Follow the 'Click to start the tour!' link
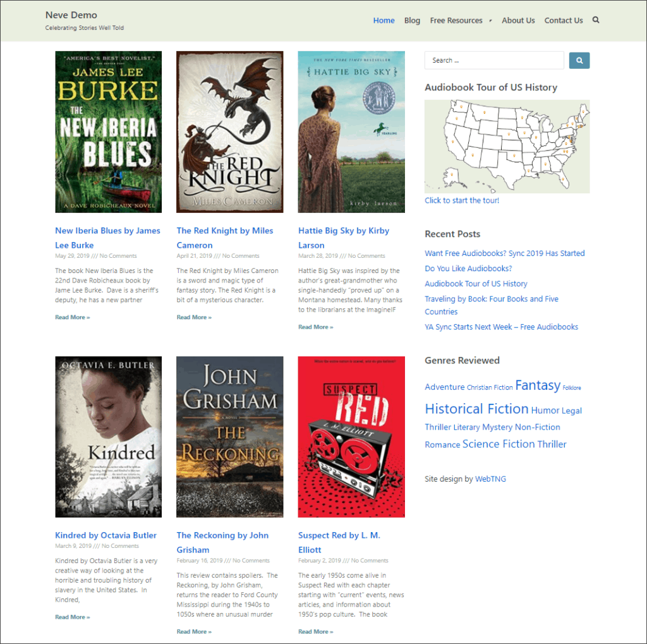Image resolution: width=647 pixels, height=644 pixels. (x=462, y=200)
